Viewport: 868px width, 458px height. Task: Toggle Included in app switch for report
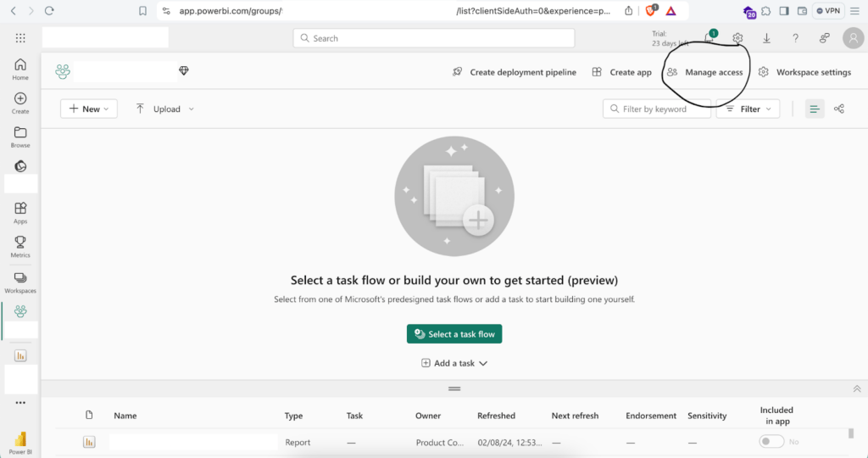click(771, 442)
